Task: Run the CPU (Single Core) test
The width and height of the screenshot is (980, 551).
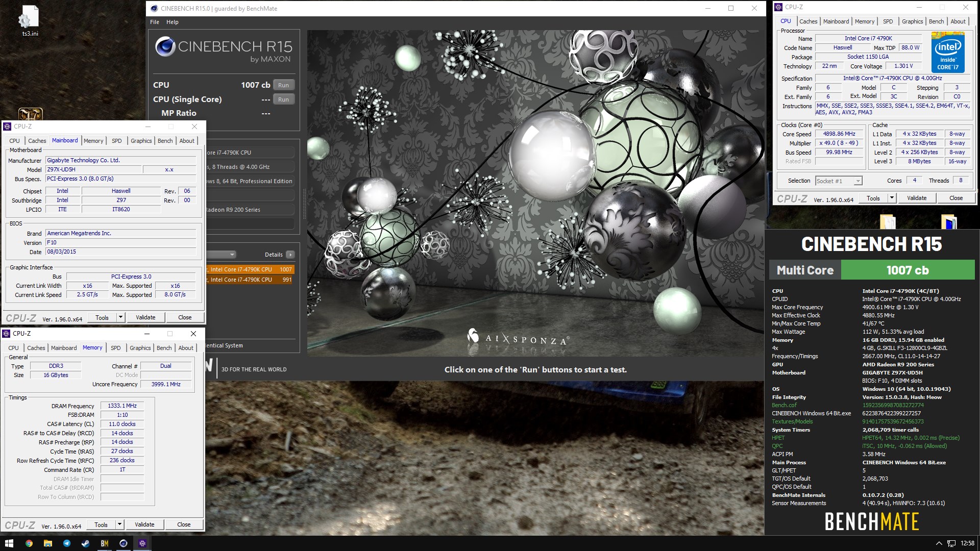Action: tap(284, 99)
